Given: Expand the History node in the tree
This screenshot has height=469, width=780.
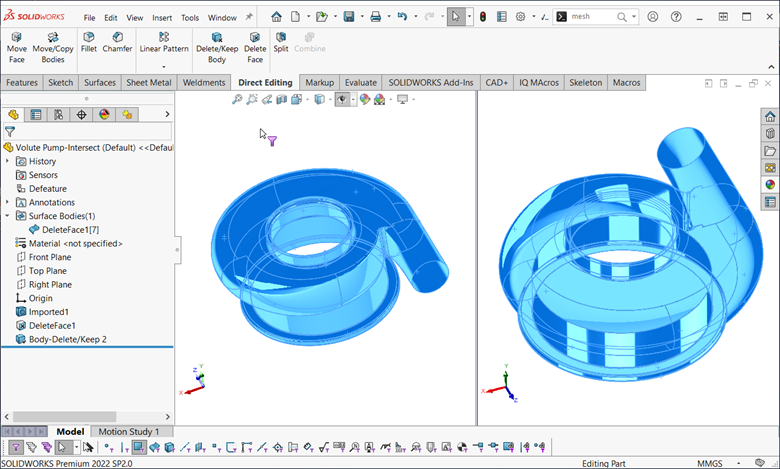Looking at the screenshot, I should point(7,161).
